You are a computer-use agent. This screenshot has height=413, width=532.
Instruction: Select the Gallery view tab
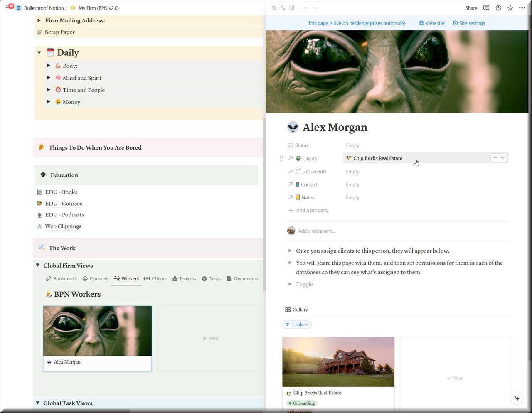(296, 310)
